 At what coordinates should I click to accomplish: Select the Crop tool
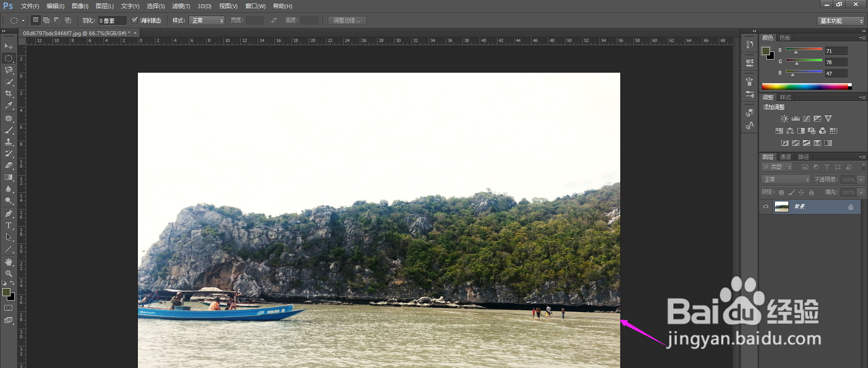(x=9, y=93)
